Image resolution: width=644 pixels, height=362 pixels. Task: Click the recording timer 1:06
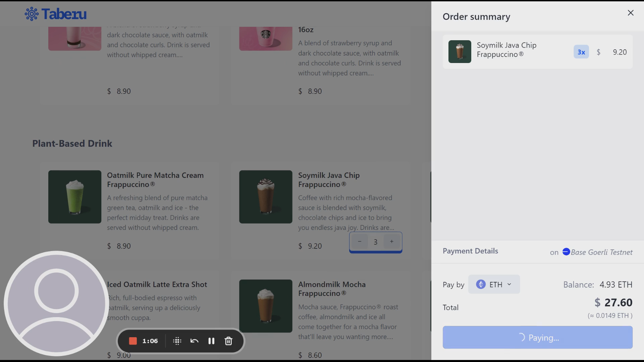click(150, 341)
